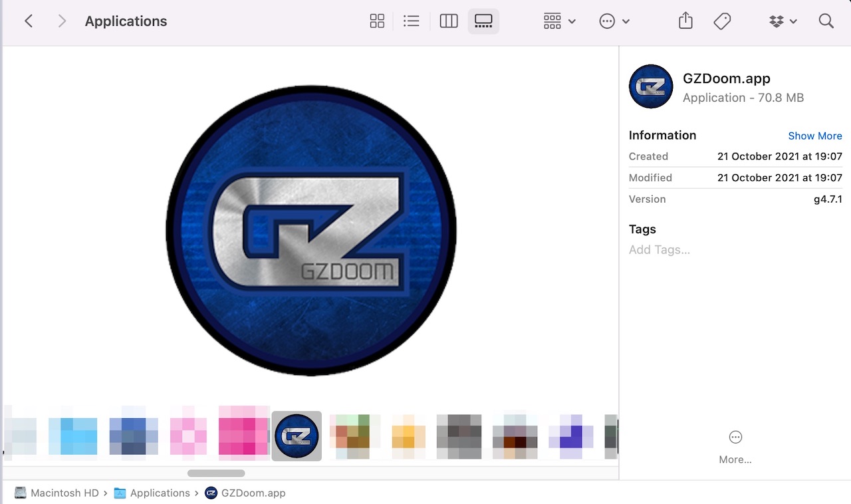Open the Action ellipsis menu
Viewport: 851px width, 504px height.
tap(614, 21)
